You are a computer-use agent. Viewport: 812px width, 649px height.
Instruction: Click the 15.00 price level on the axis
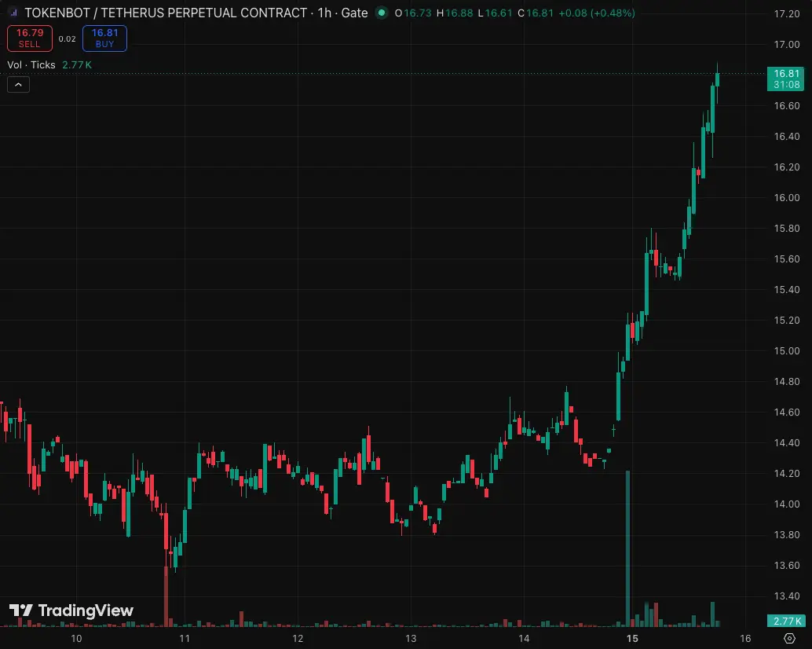pos(787,350)
